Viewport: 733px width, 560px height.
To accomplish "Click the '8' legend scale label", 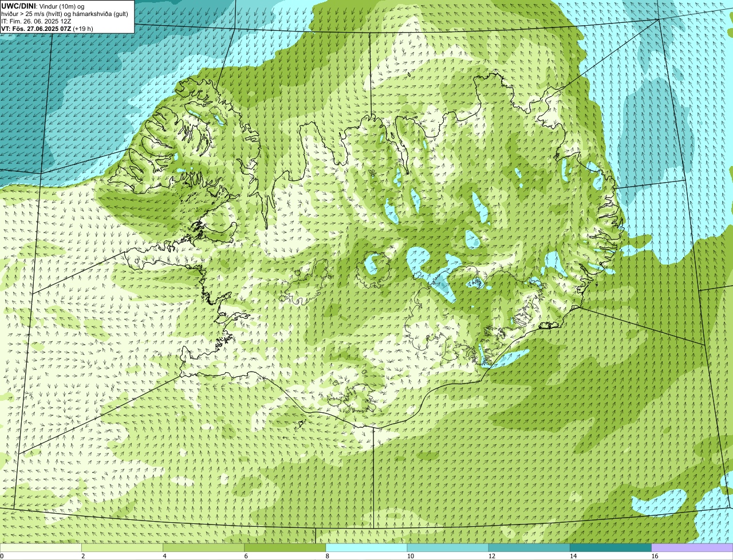I will (327, 556).
